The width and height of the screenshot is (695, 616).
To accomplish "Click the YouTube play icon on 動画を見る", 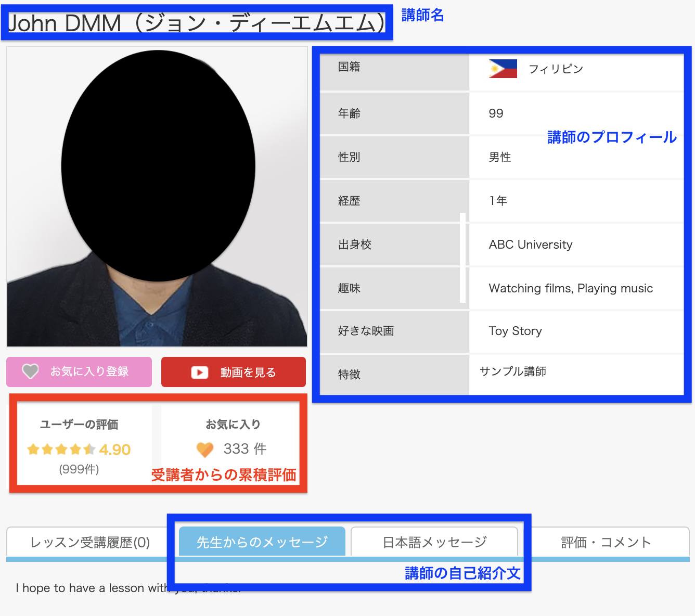I will click(x=199, y=372).
